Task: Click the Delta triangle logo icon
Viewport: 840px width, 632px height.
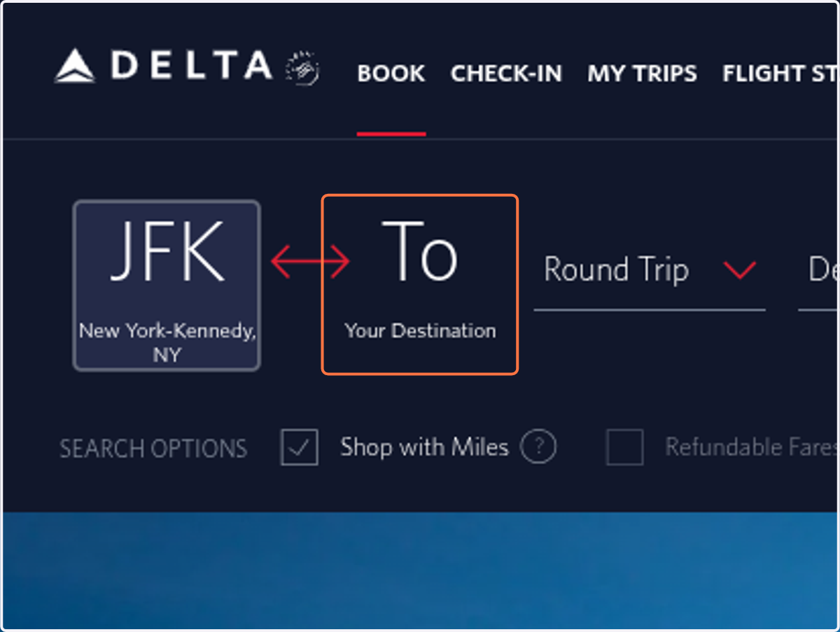Action: [74, 66]
